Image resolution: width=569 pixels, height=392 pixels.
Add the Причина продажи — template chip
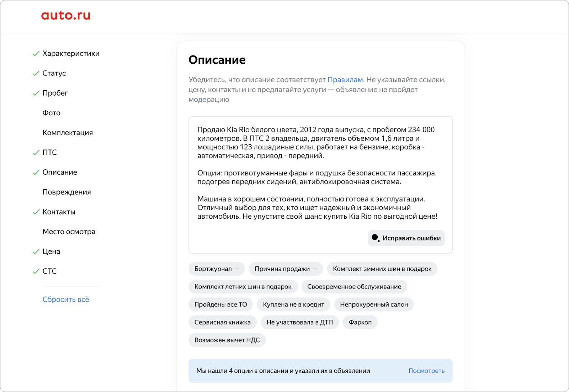286,269
